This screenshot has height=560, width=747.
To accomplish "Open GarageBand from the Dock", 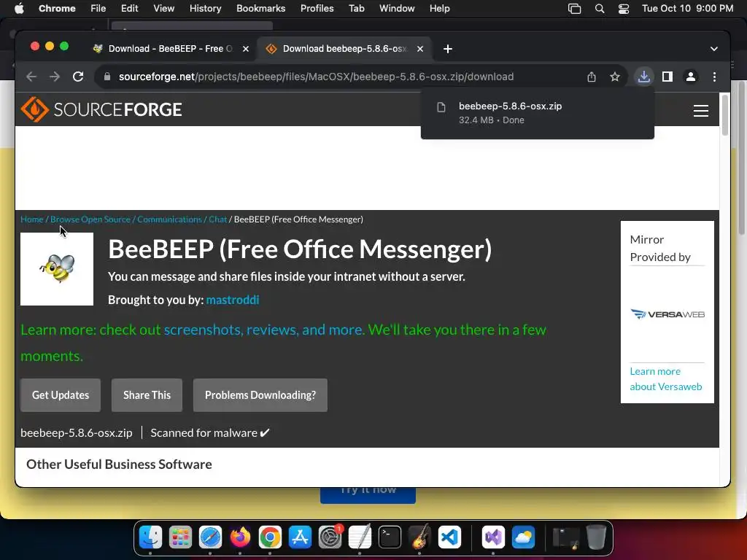I will coord(419,537).
